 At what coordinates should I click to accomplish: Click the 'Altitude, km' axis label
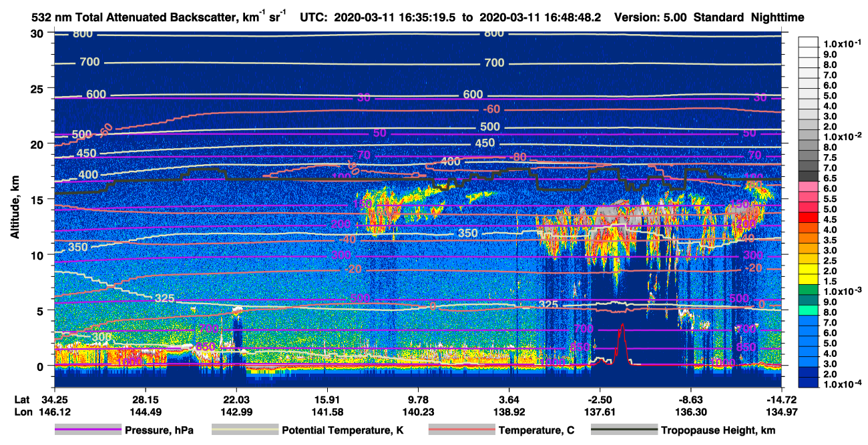pyautogui.click(x=15, y=209)
